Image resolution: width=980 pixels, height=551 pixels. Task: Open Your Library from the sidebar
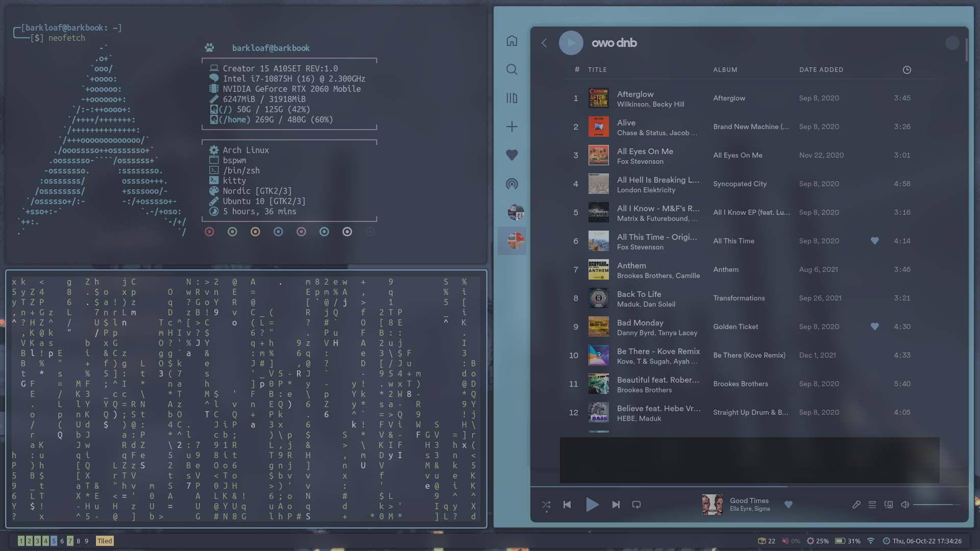coord(511,98)
